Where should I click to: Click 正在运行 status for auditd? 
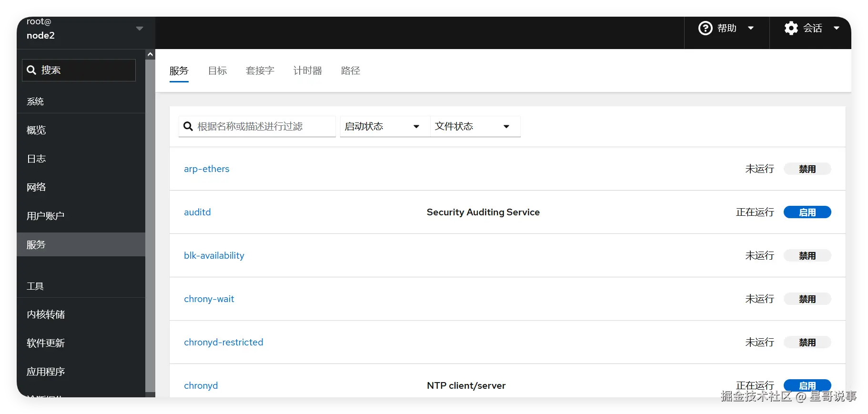coord(755,212)
